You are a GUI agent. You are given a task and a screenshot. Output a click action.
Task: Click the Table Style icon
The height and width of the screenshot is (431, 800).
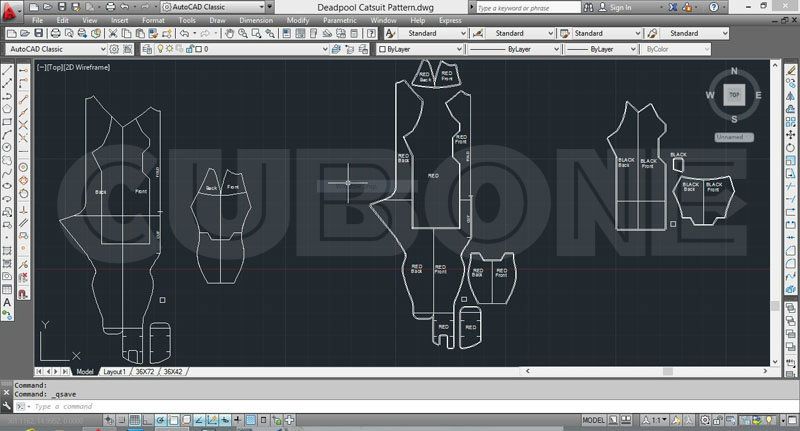click(x=564, y=33)
